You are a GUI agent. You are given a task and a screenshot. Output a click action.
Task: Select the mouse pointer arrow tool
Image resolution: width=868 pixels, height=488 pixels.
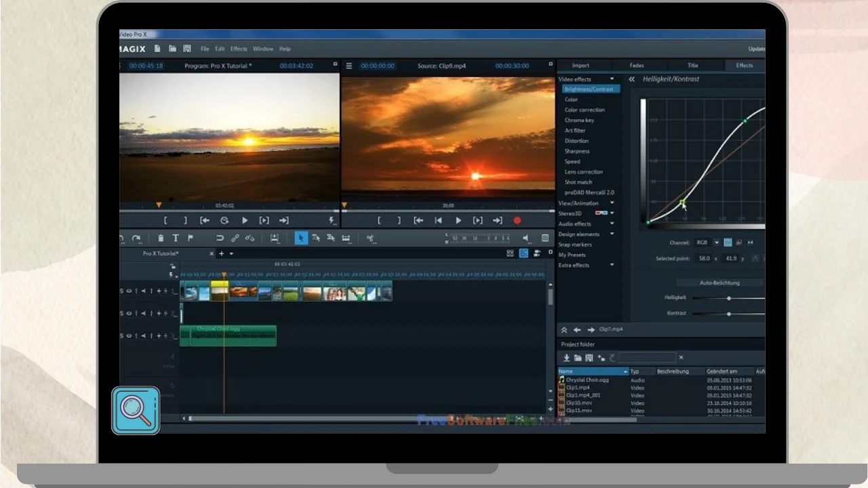click(x=301, y=238)
